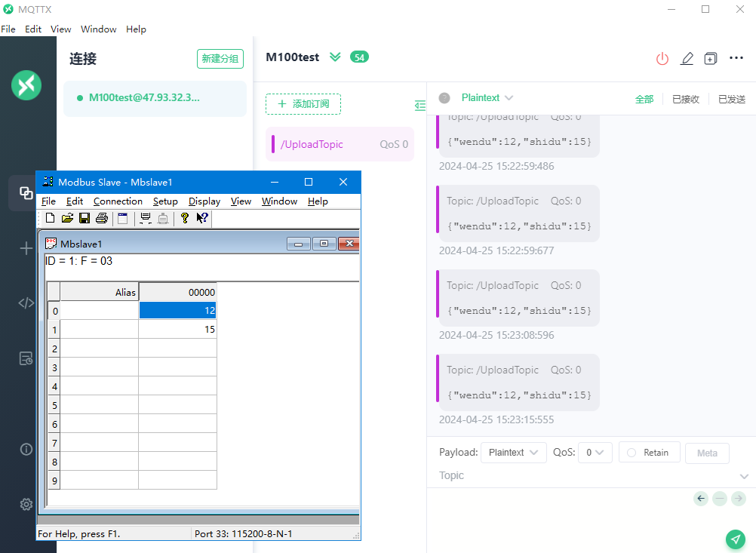Click the 00000 column header in Mbslave1
This screenshot has width=756, height=553.
(x=177, y=292)
